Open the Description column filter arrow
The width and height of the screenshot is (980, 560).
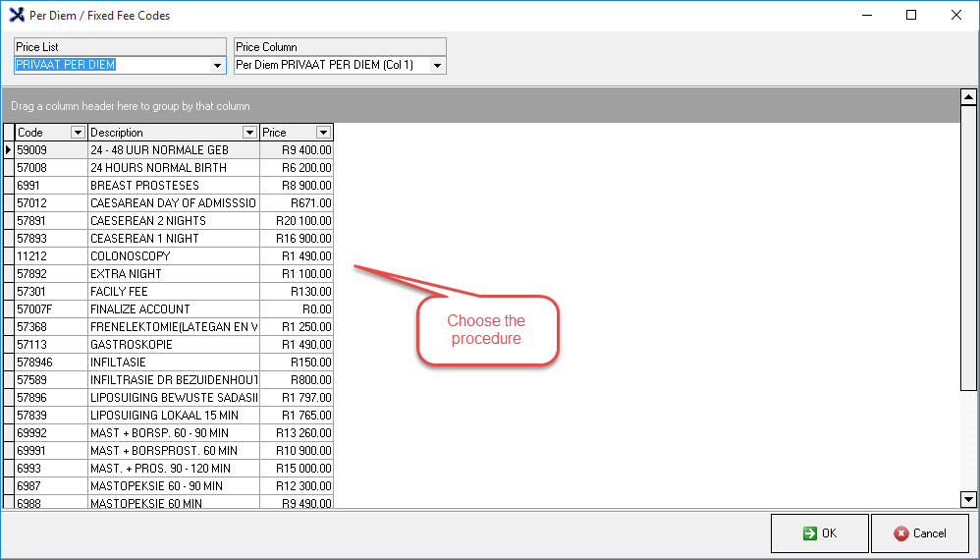[249, 133]
